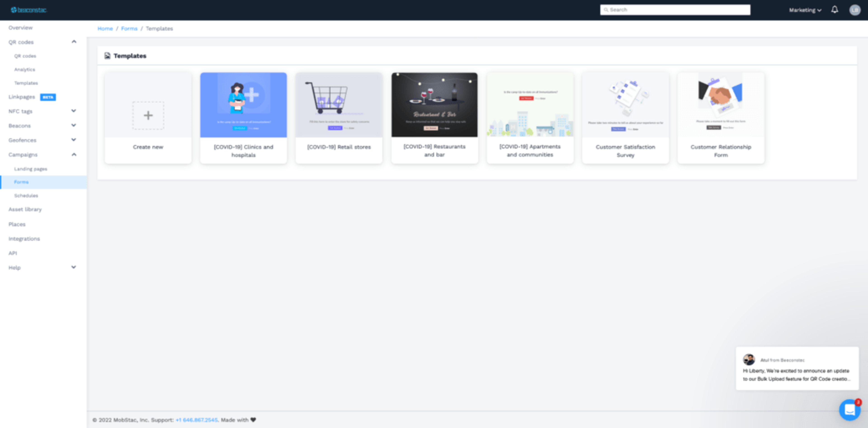Open Integrations in the sidebar
The image size is (868, 428).
click(24, 239)
